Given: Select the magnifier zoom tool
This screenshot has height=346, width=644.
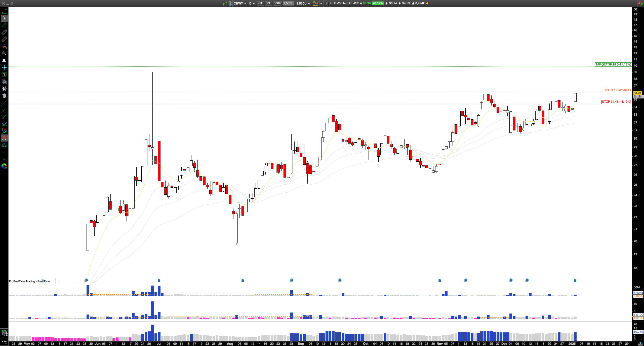Looking at the screenshot, I should click(4, 53).
